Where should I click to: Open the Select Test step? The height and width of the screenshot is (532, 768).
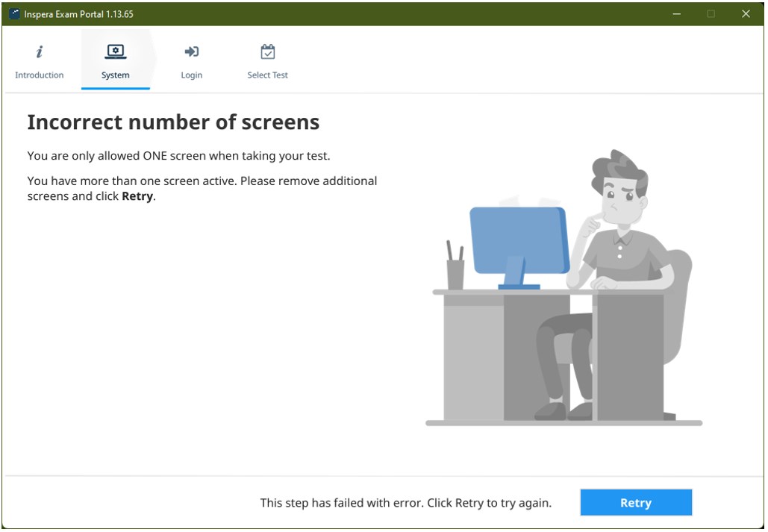[267, 61]
